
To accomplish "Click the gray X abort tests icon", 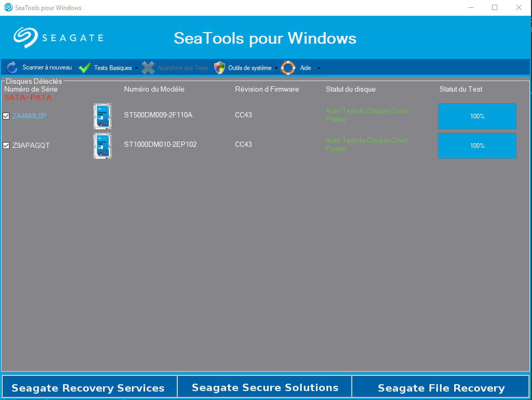I will point(148,68).
